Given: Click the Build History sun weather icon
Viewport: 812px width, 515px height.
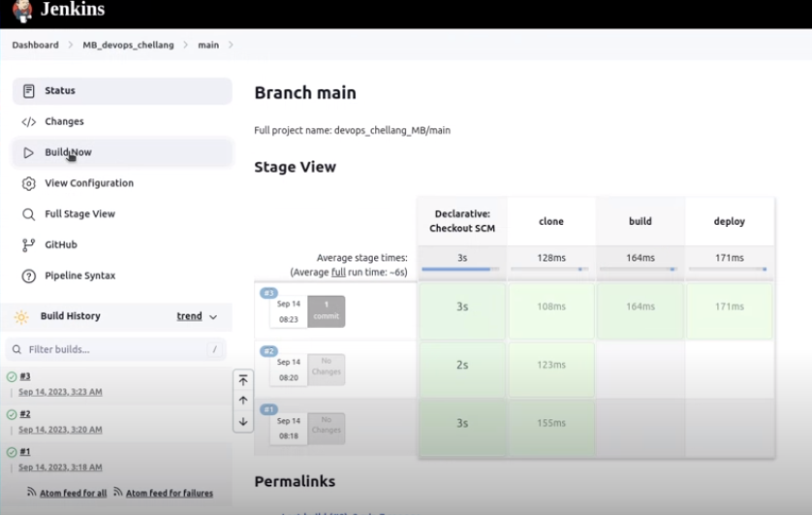Looking at the screenshot, I should [21, 317].
